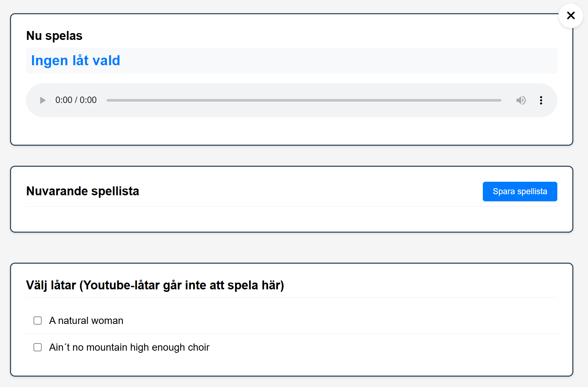Click the "0:00 / 0:00" time display
Viewport: 588px width, 387px height.
[76, 100]
